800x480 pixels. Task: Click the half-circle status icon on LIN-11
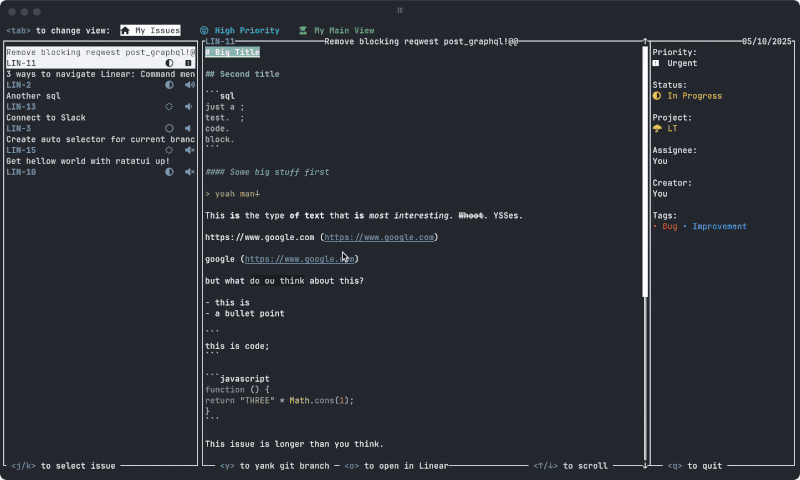(x=169, y=63)
